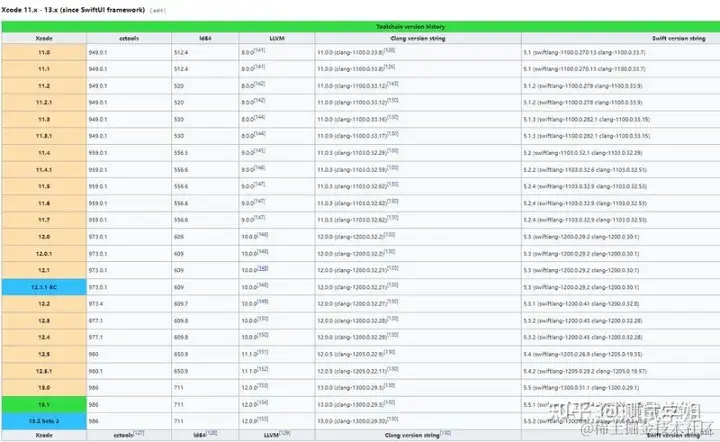This screenshot has width=720, height=442.
Task: Open reference [129] beside the footer LLVM
Action: [x=284, y=433]
